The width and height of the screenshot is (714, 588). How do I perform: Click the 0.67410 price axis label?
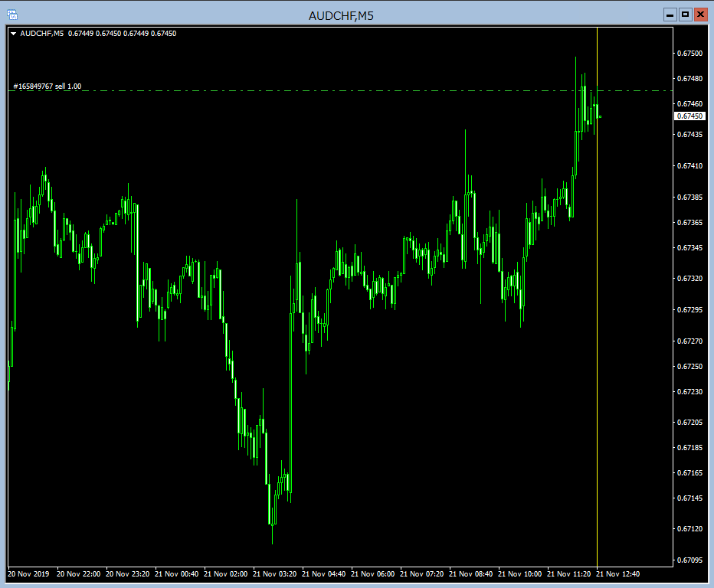tap(689, 165)
